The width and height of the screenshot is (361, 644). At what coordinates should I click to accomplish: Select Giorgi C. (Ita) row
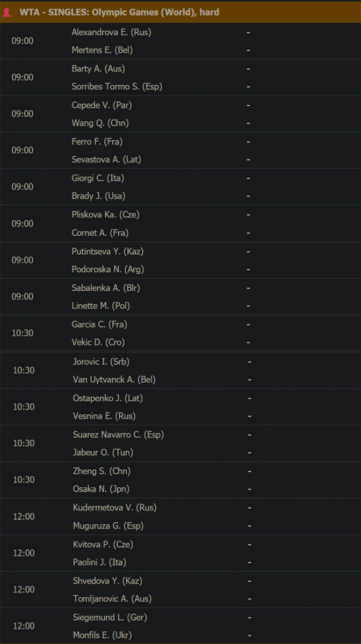point(180,178)
